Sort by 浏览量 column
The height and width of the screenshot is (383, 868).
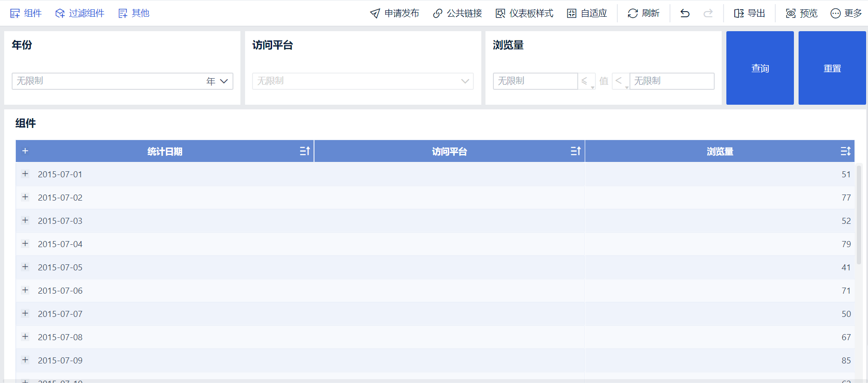pos(846,151)
